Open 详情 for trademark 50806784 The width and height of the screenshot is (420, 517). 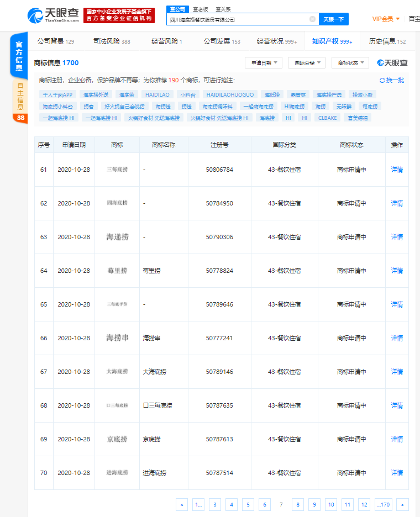pyautogui.click(x=397, y=170)
